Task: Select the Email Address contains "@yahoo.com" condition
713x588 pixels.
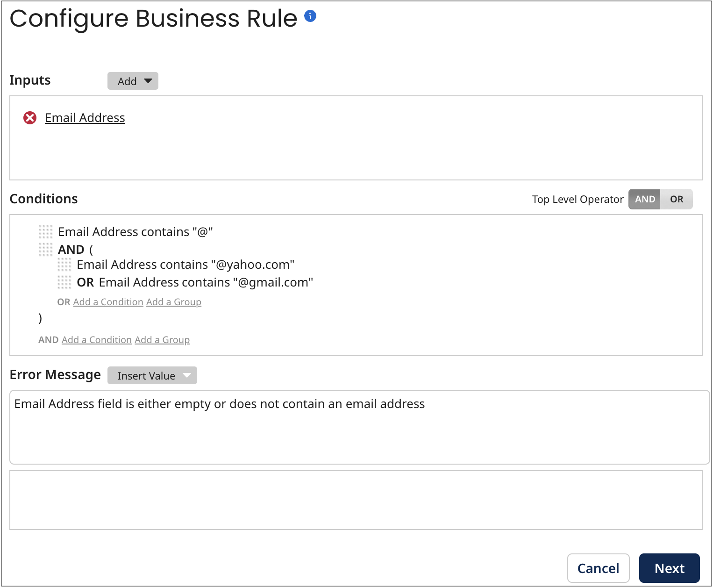Action: point(185,265)
